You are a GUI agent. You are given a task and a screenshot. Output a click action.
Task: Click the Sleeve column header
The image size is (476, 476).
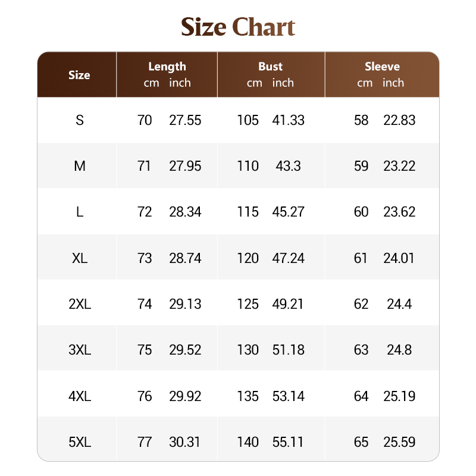click(x=382, y=67)
